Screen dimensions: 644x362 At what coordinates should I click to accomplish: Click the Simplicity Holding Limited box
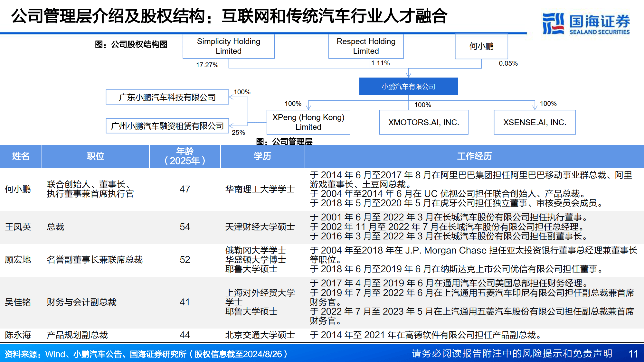click(229, 46)
